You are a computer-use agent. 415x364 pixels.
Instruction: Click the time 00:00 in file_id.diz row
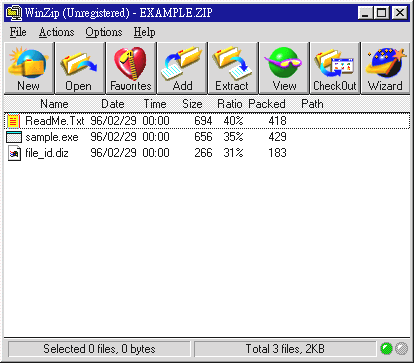[156, 153]
